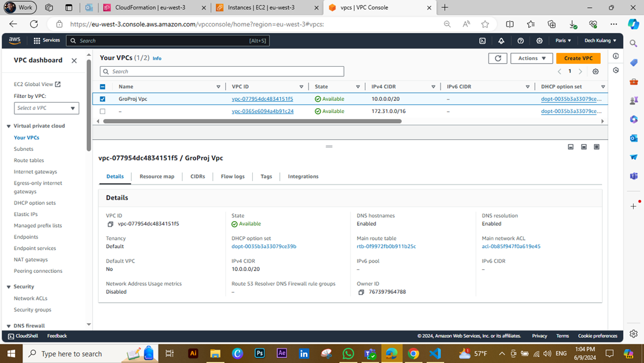Open the rtb-0f9972fb0b911b25c main route table link
The image size is (644, 363).
386,246
